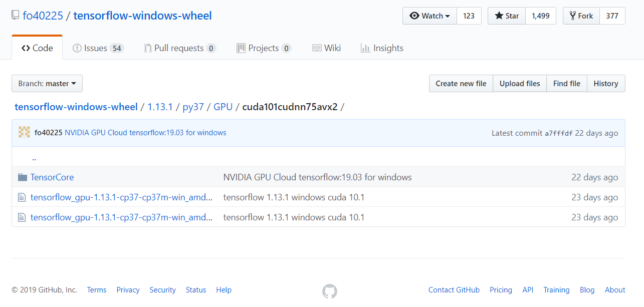Switch to the Code tab
The height and width of the screenshot is (307, 644).
37,48
